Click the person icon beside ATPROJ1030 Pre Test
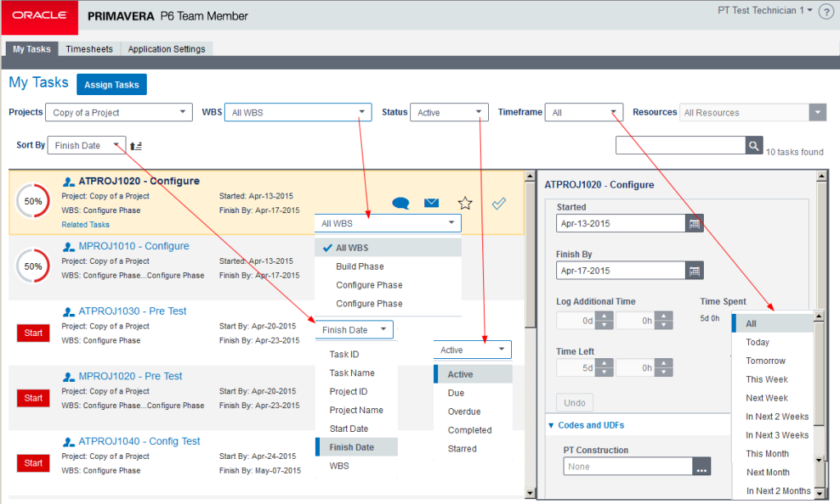 click(69, 311)
